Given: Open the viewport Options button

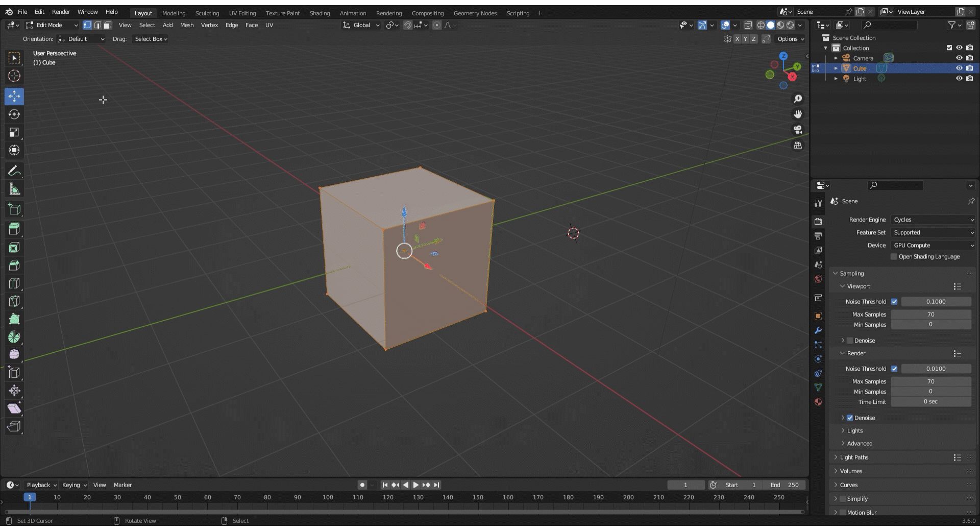Looking at the screenshot, I should (790, 39).
